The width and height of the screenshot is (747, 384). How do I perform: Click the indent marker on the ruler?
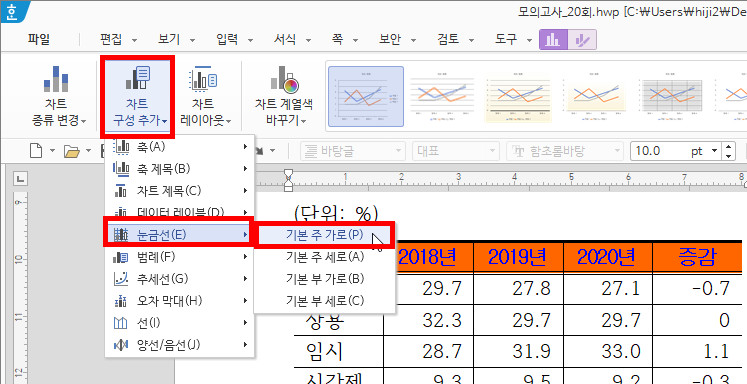point(288,180)
